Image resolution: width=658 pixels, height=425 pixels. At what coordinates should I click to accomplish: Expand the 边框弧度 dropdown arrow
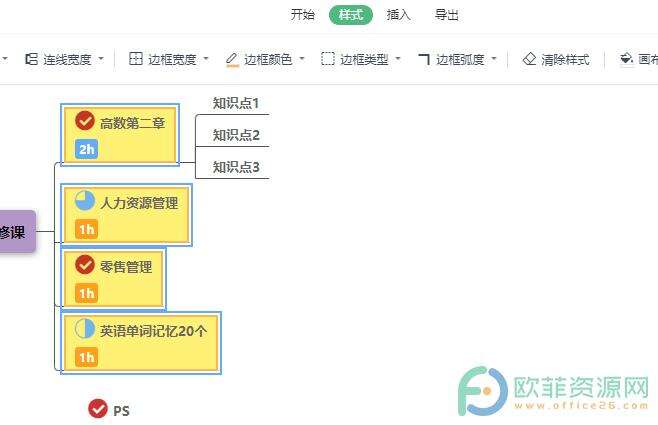(494, 59)
